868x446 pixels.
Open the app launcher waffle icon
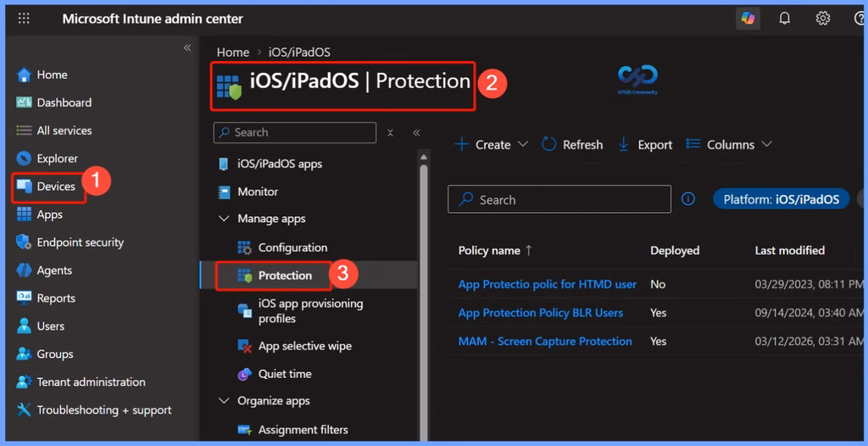coord(24,19)
